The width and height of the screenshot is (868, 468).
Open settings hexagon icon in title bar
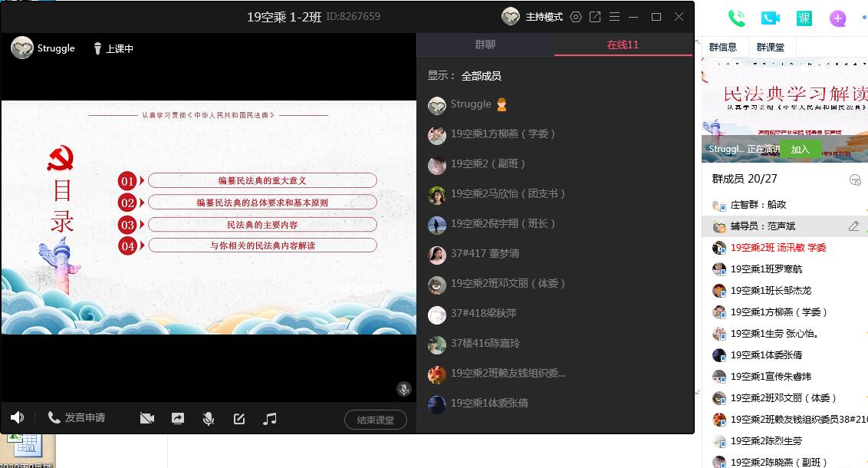coord(576,17)
